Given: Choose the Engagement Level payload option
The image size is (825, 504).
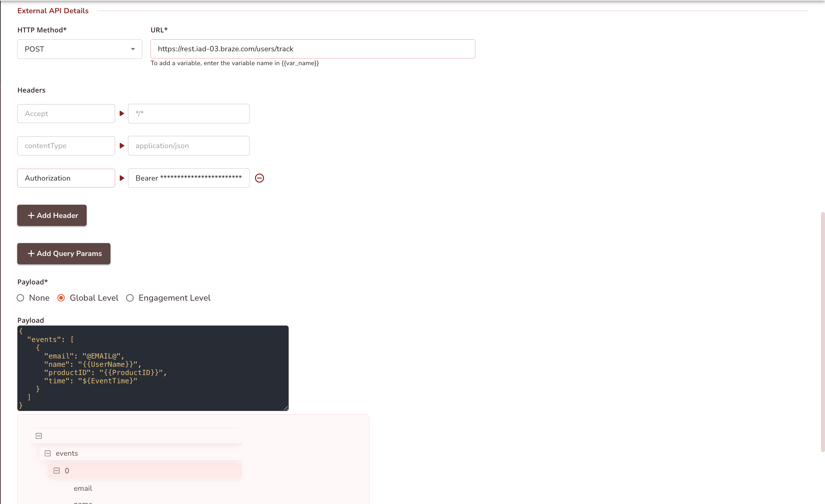Looking at the screenshot, I should (130, 298).
